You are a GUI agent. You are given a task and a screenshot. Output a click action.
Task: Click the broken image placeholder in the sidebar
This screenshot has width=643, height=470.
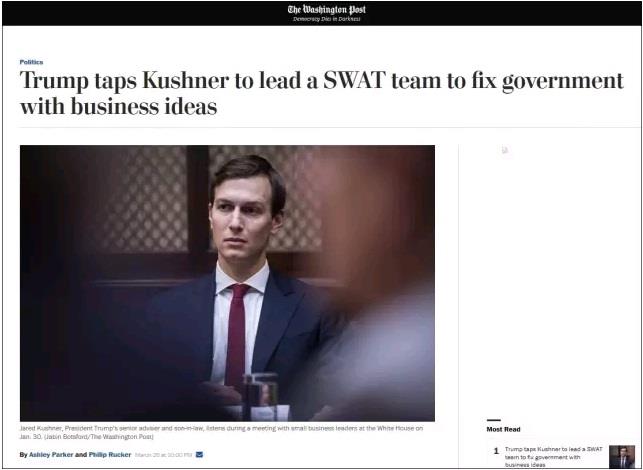click(505, 150)
